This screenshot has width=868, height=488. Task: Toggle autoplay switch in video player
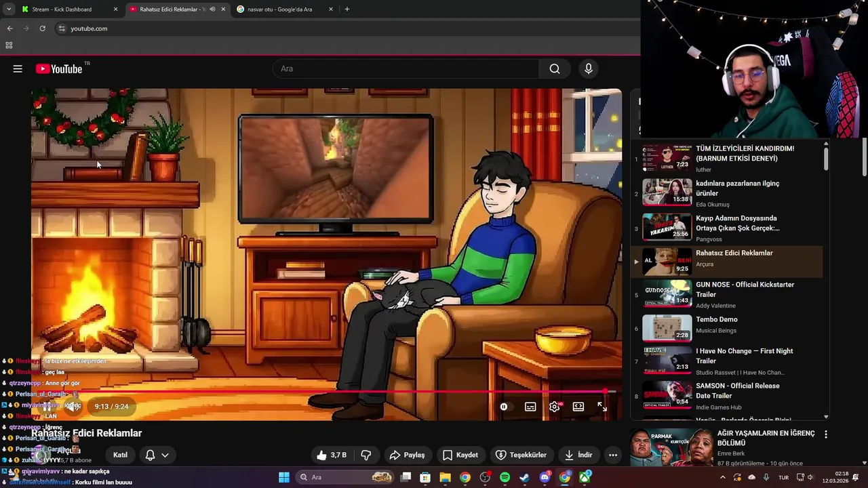pyautogui.click(x=506, y=407)
